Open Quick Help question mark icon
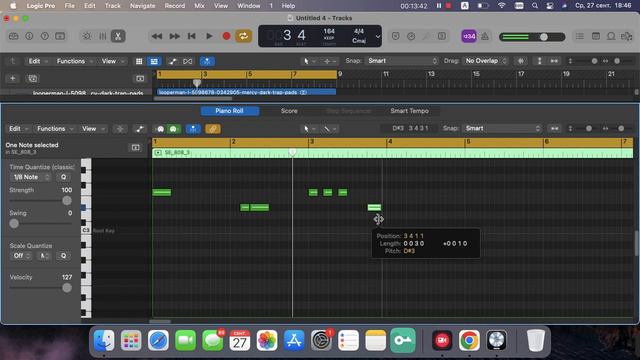640x360 pixels. tap(44, 36)
